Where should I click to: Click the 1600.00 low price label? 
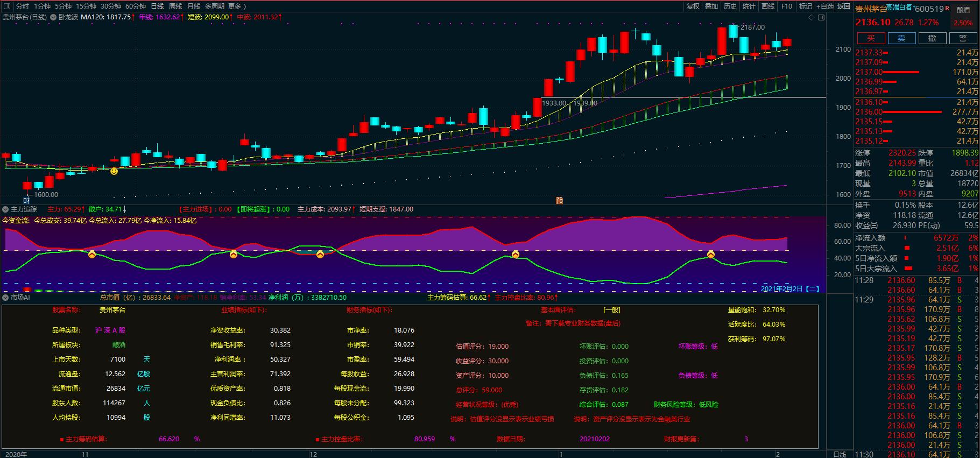point(46,195)
